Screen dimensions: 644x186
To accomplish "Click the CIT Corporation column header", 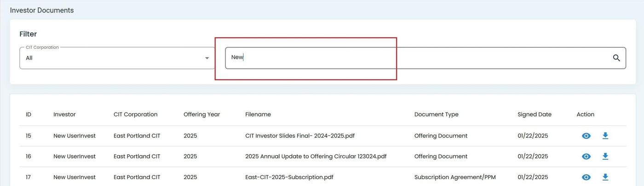I will 135,114.
